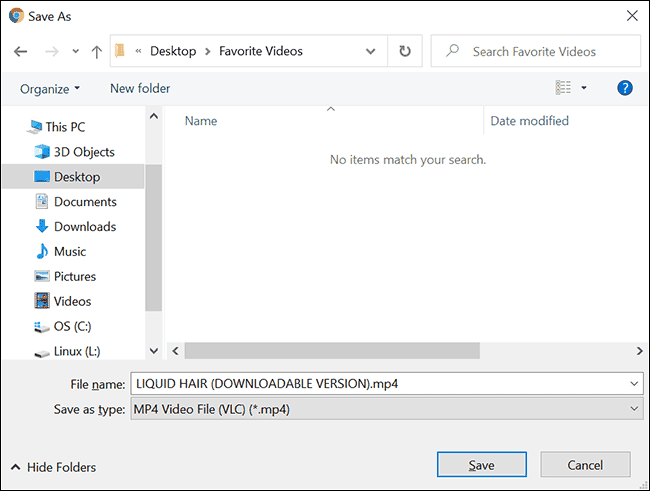650x491 pixels.
Task: Click the Save button
Action: (481, 465)
